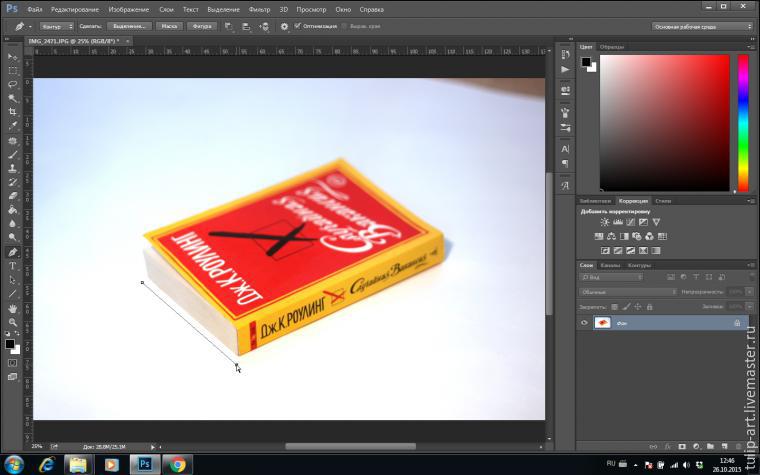Toggle lock transparent pixels in Layers panel

pyautogui.click(x=612, y=306)
